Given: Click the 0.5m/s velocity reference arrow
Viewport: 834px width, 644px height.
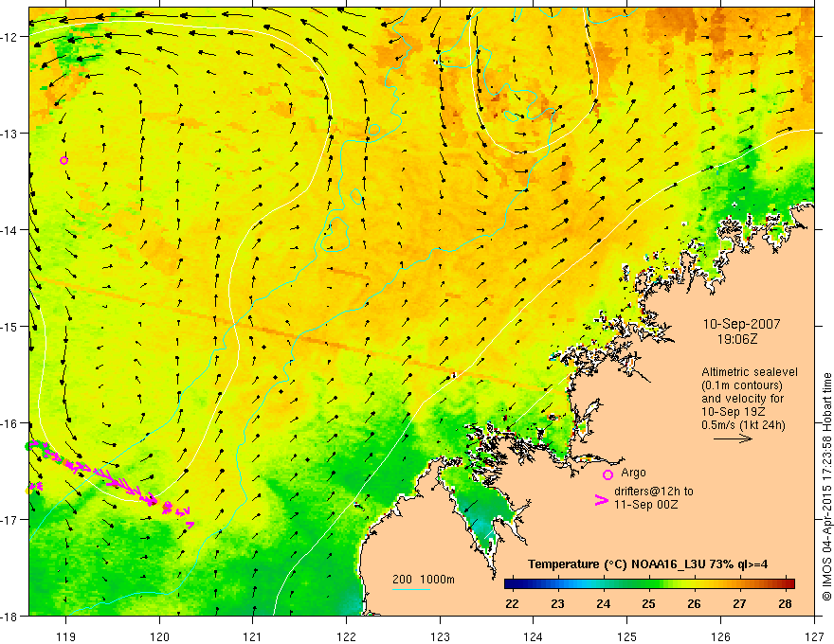Looking at the screenshot, I should click(733, 438).
